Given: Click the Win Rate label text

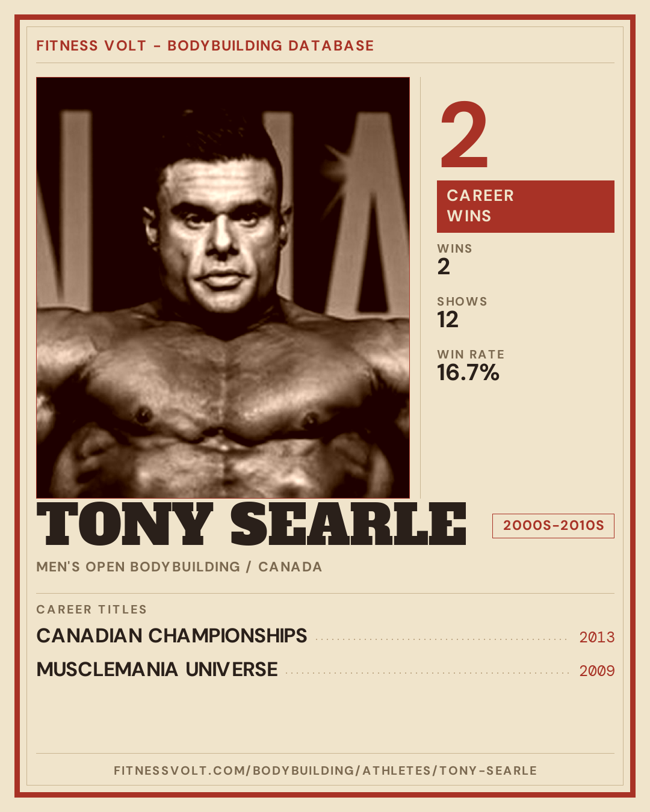Looking at the screenshot, I should point(471,354).
